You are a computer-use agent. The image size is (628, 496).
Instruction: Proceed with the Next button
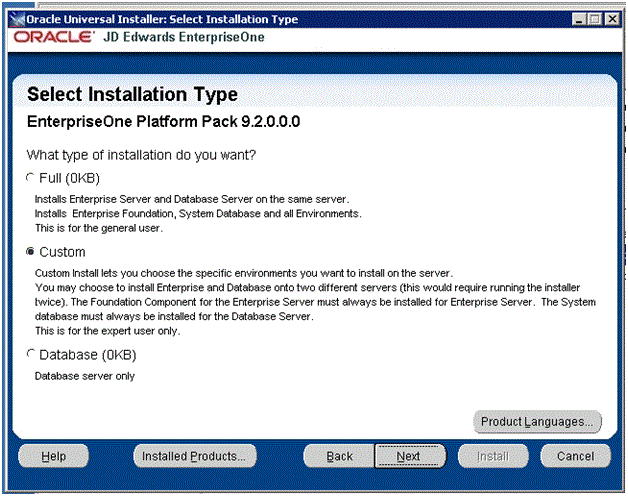[410, 456]
